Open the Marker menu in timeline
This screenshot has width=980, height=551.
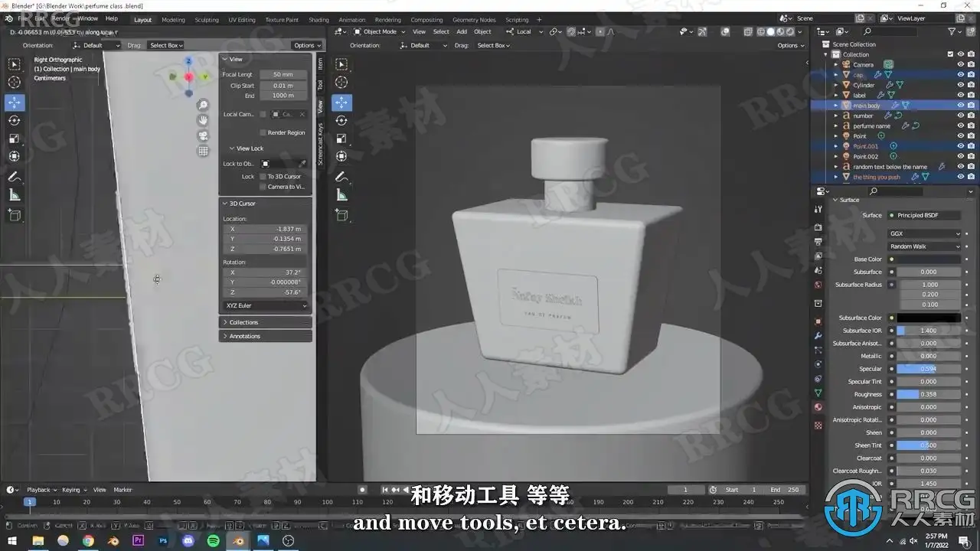[122, 490]
